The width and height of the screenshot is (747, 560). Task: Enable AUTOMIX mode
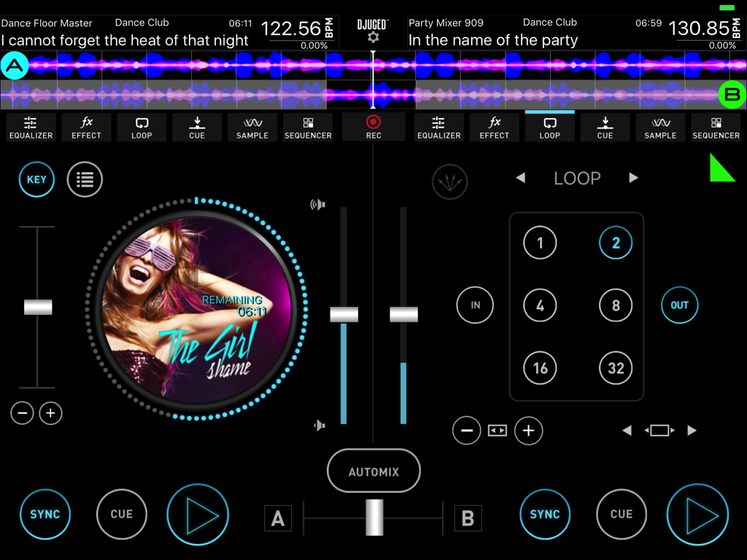coord(373,471)
